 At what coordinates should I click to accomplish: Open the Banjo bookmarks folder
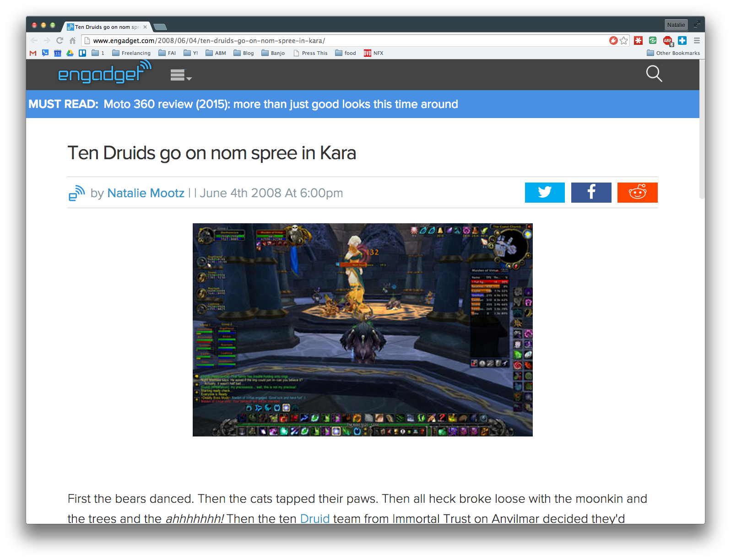tap(273, 53)
